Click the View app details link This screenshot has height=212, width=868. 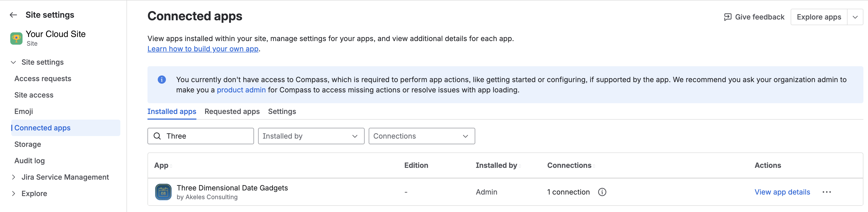tap(782, 192)
